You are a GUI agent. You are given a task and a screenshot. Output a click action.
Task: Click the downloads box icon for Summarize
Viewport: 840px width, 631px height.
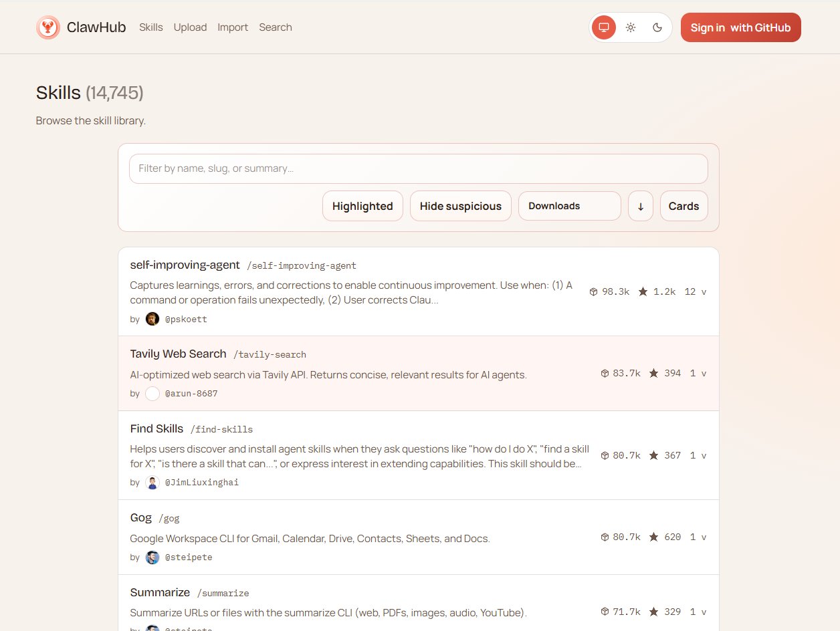pyautogui.click(x=605, y=612)
